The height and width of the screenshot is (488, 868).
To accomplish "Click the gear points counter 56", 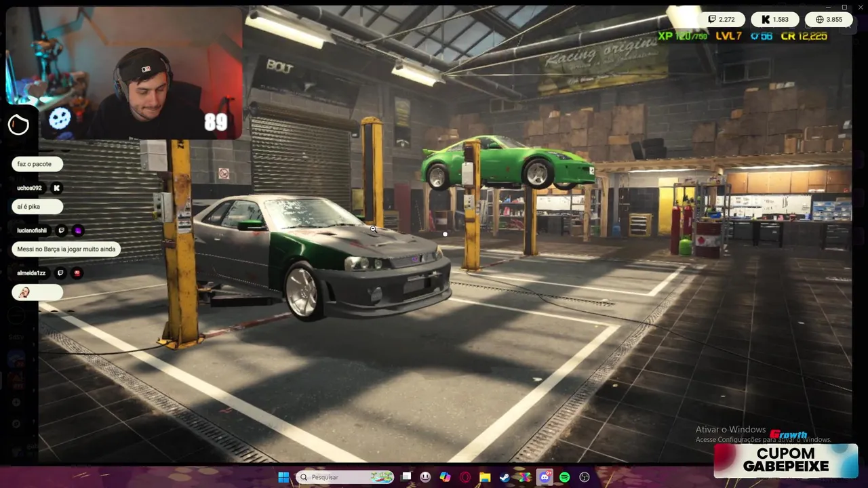I will pyautogui.click(x=762, y=36).
